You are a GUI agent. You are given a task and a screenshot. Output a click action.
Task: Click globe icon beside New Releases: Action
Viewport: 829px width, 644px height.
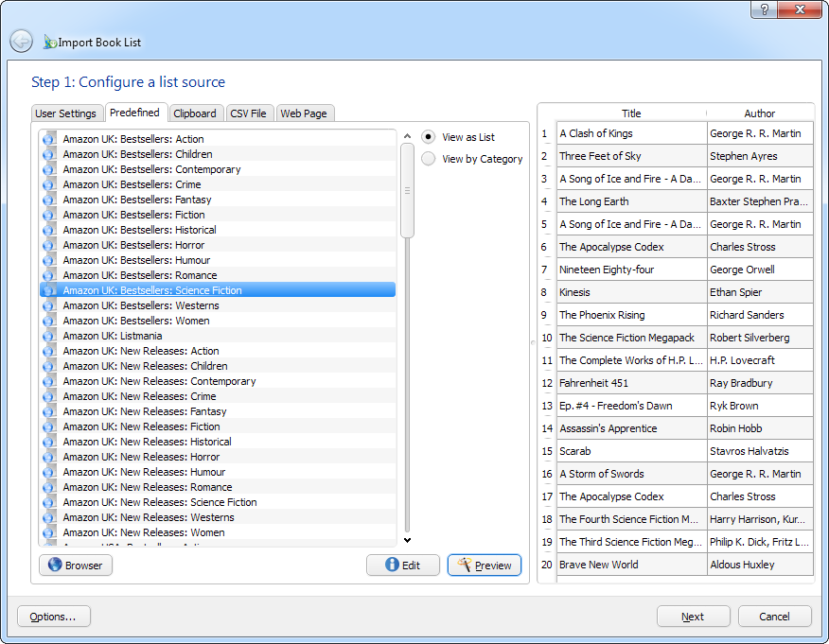[49, 351]
